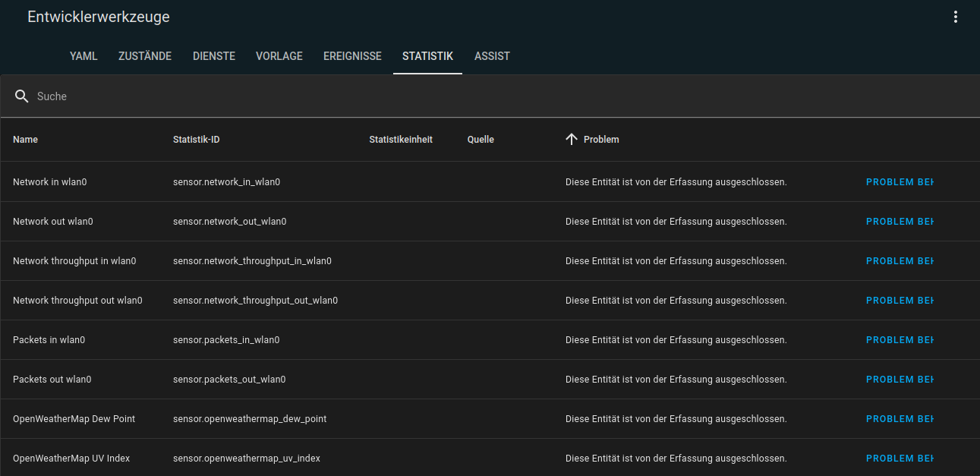980x476 pixels.
Task: Open the Ereignisse tab
Action: [352, 56]
